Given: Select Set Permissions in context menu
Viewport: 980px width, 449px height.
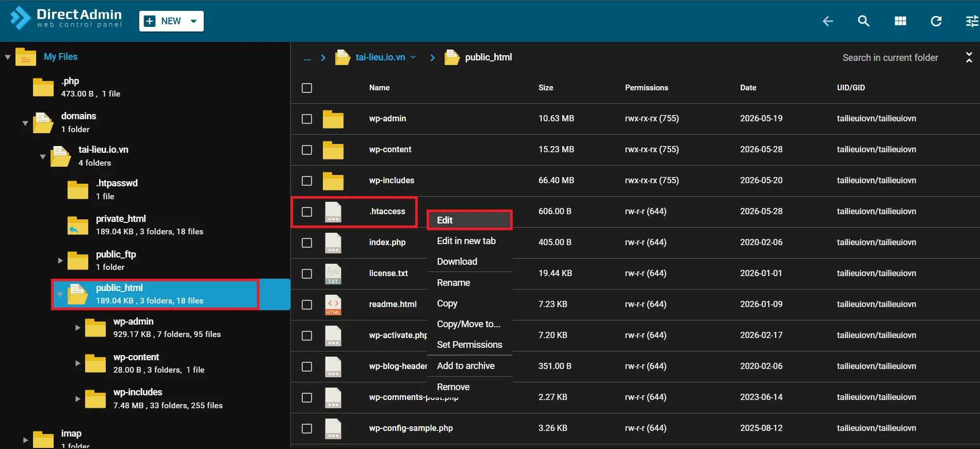Looking at the screenshot, I should tap(469, 345).
